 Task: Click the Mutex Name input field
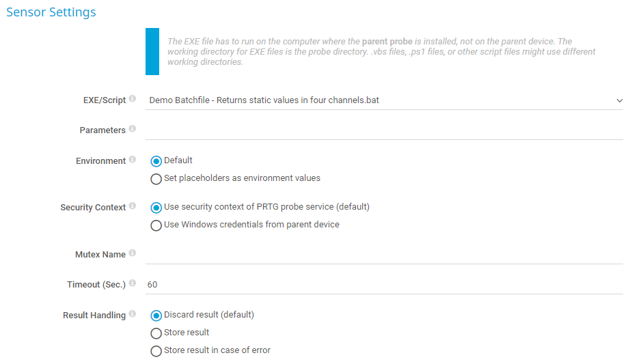[x=383, y=254]
